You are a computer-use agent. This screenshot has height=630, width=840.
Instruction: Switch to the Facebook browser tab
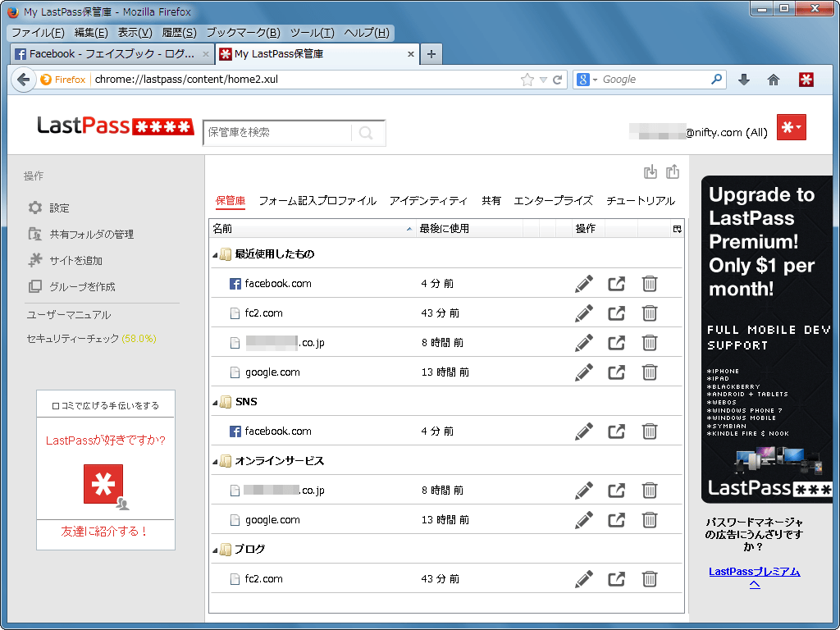112,54
